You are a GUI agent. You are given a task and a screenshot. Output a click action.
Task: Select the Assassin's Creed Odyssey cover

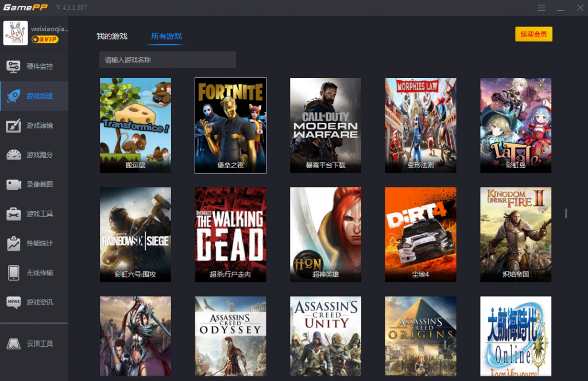[x=231, y=336]
